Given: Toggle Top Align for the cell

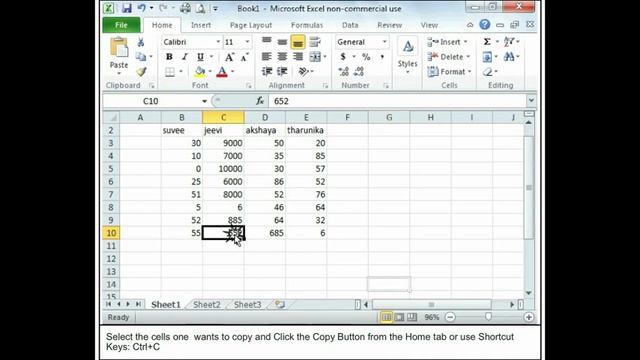Looking at the screenshot, I should 267,42.
